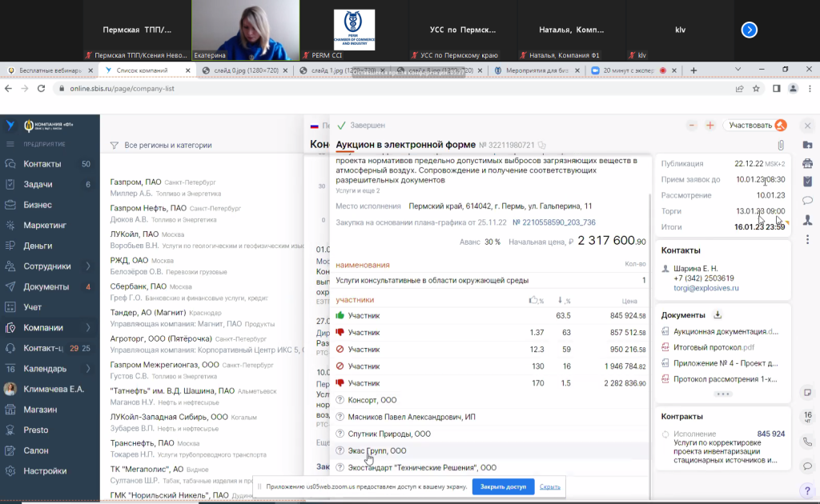Click the Салон sidebar icon
The width and height of the screenshot is (820, 504).
[10, 450]
